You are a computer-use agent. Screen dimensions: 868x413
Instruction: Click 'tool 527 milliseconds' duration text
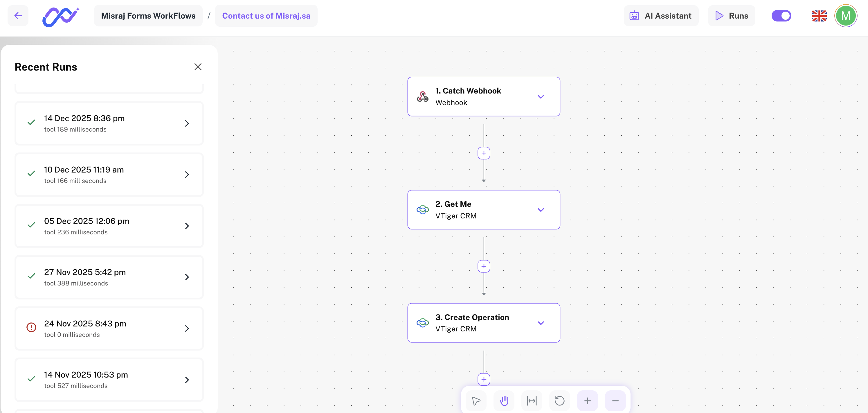tap(76, 386)
